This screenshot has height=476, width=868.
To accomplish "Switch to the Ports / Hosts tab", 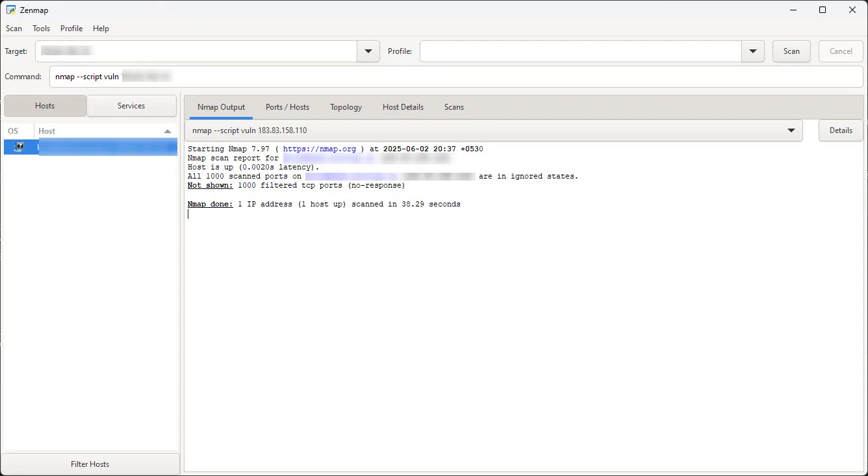I will click(x=287, y=107).
